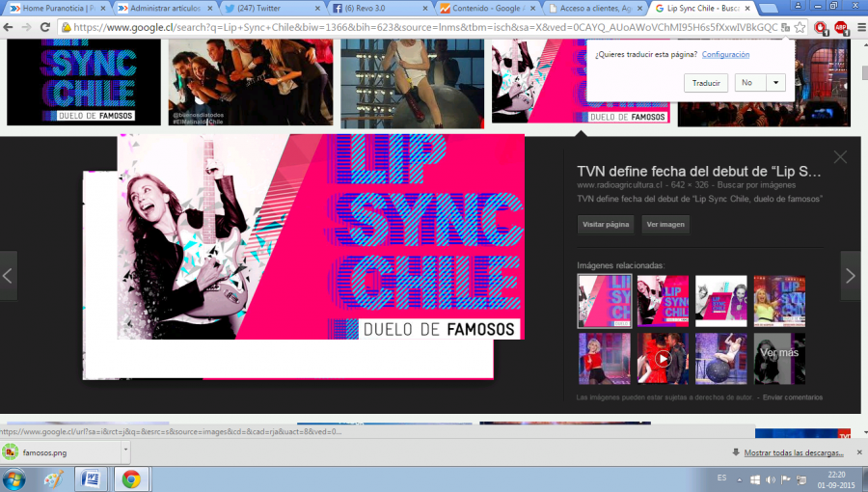Switch to Chrome in the taskbar
Screen dimensions: 868x492
131,479
